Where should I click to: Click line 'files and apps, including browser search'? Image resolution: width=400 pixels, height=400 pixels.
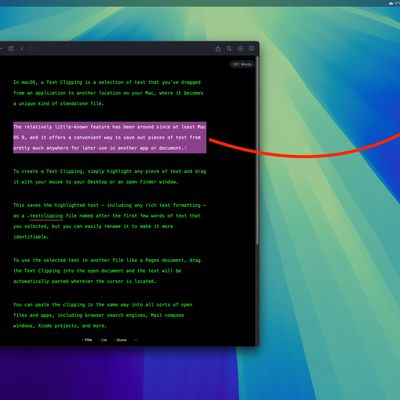click(99, 315)
